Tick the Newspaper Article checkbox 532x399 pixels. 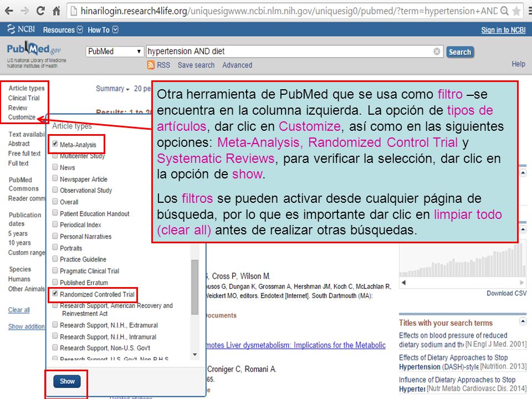point(55,178)
